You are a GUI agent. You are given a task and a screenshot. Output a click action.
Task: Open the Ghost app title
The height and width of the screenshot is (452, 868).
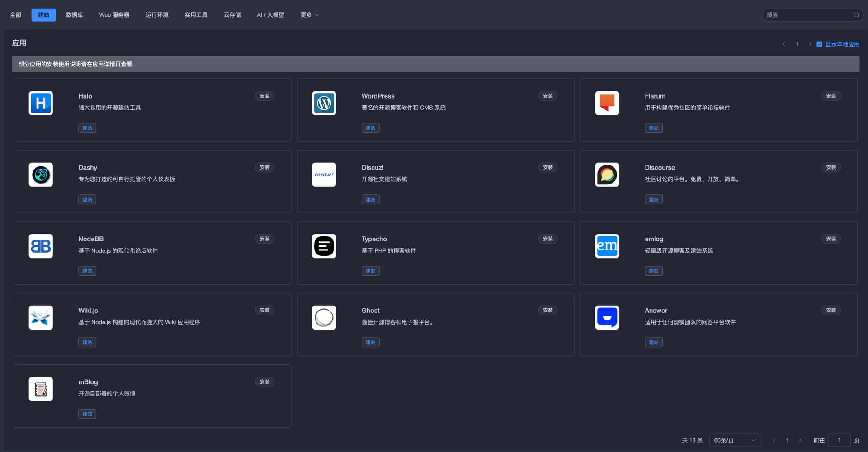(370, 311)
